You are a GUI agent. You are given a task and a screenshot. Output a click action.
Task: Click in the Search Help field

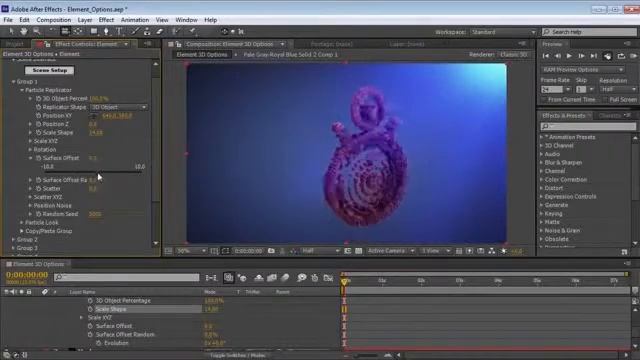coord(589,32)
